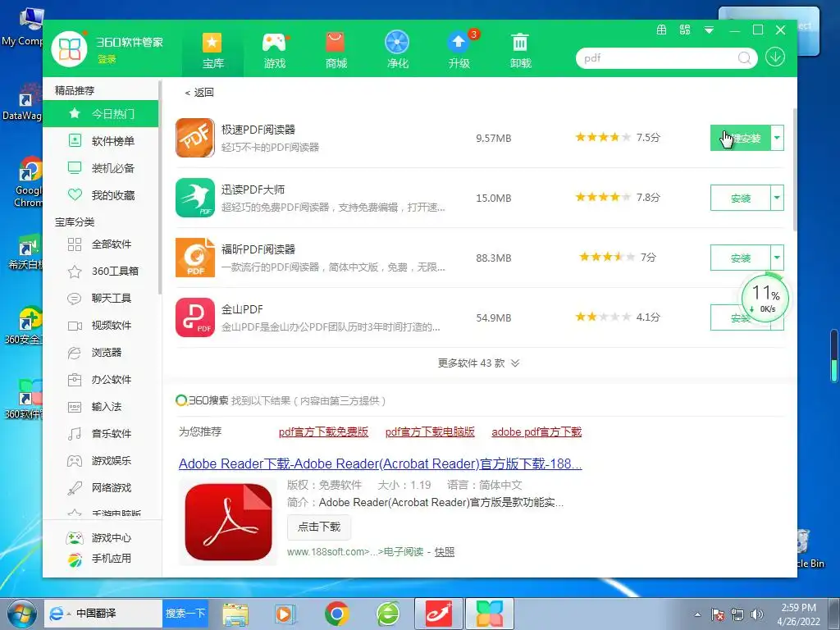Open pdf官方下载免费版 link

(x=323, y=431)
